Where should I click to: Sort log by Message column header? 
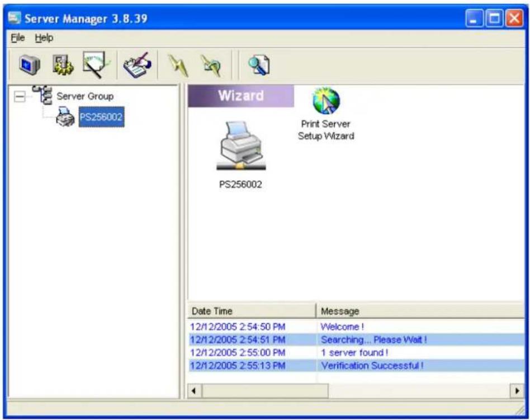(420, 311)
